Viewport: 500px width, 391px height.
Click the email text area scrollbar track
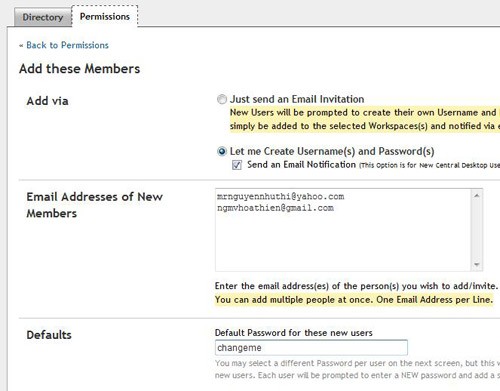[x=477, y=230]
